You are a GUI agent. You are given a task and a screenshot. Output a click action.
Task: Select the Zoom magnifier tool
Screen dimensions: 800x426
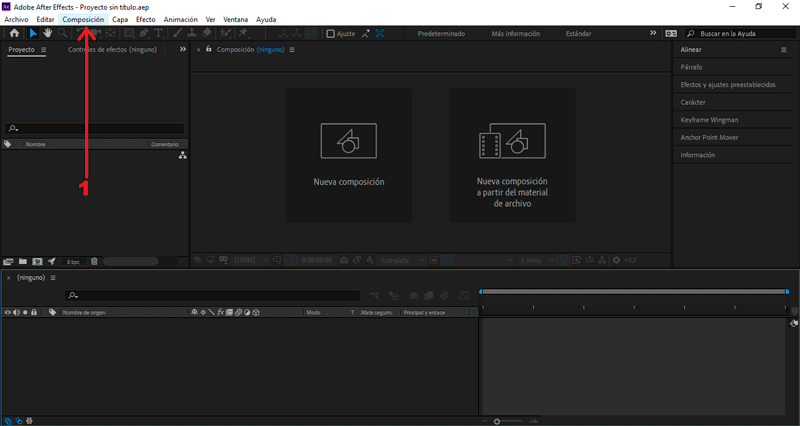pyautogui.click(x=62, y=33)
